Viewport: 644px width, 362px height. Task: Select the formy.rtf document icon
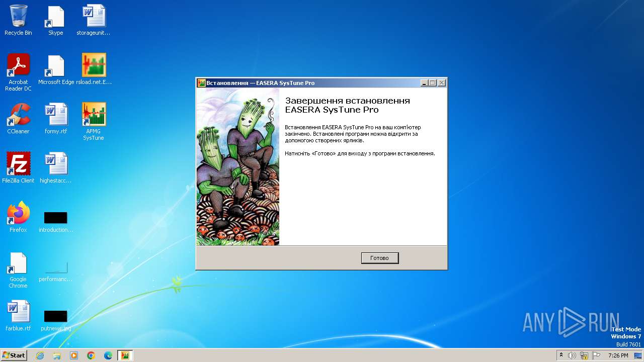click(56, 119)
